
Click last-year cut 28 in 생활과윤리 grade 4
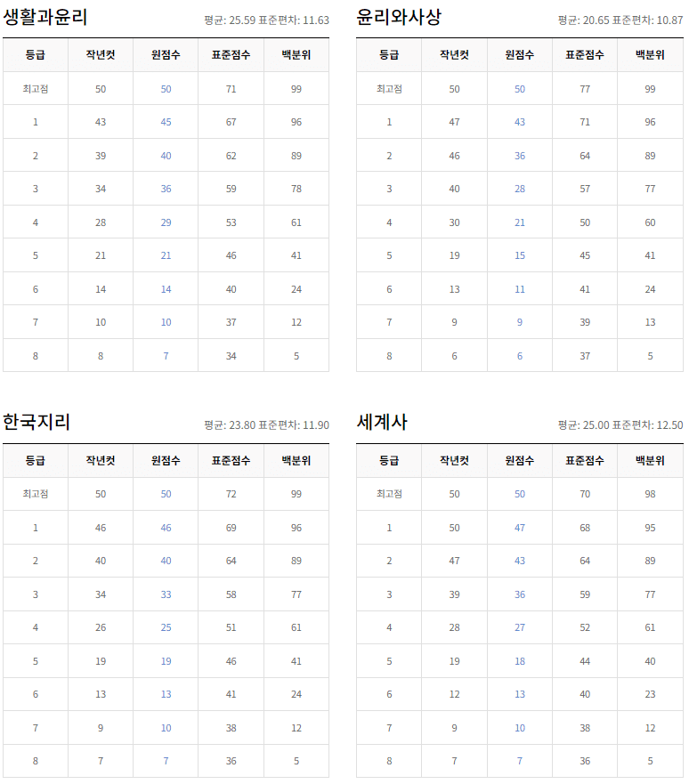pyautogui.click(x=101, y=222)
